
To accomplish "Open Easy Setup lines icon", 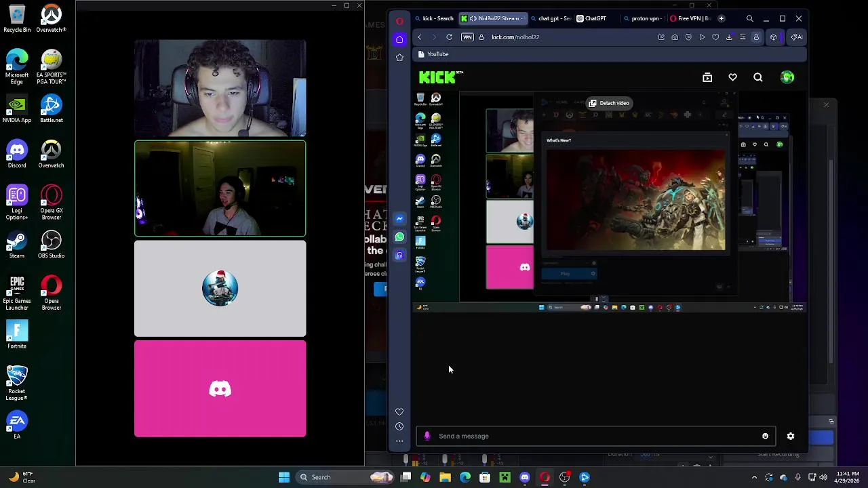I will point(743,37).
